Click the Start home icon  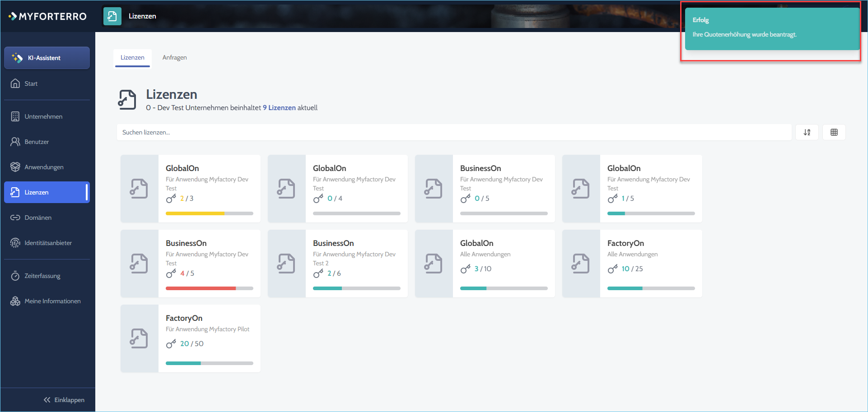pyautogui.click(x=15, y=83)
